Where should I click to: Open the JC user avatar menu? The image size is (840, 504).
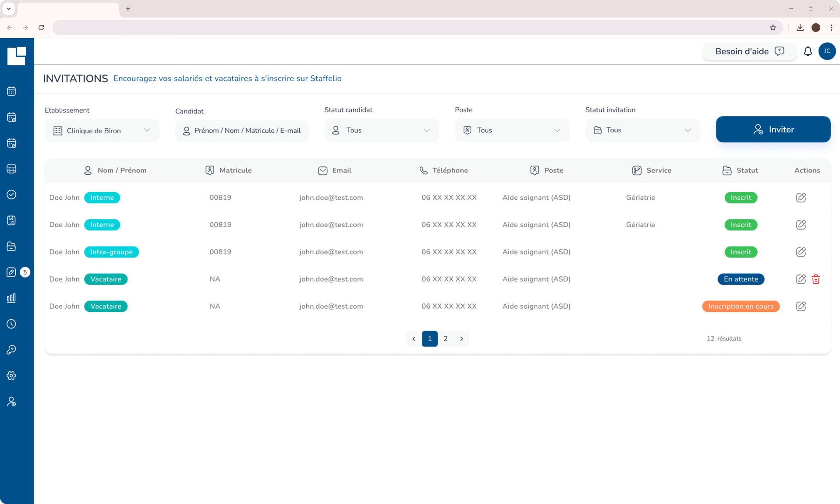pos(827,52)
